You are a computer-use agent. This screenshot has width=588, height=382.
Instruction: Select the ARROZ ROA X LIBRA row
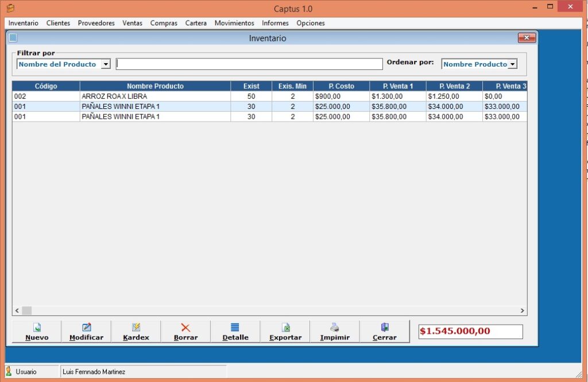click(x=155, y=96)
